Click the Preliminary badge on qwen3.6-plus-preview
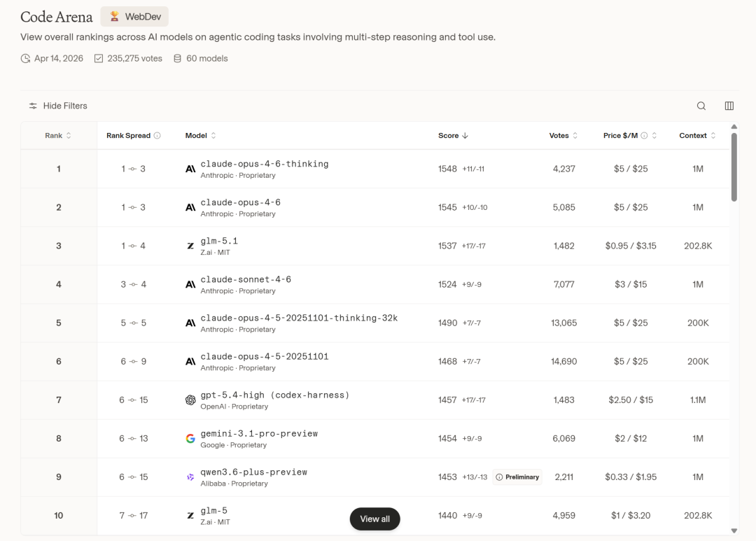Screen dimensions: 756x541 [x=517, y=477]
